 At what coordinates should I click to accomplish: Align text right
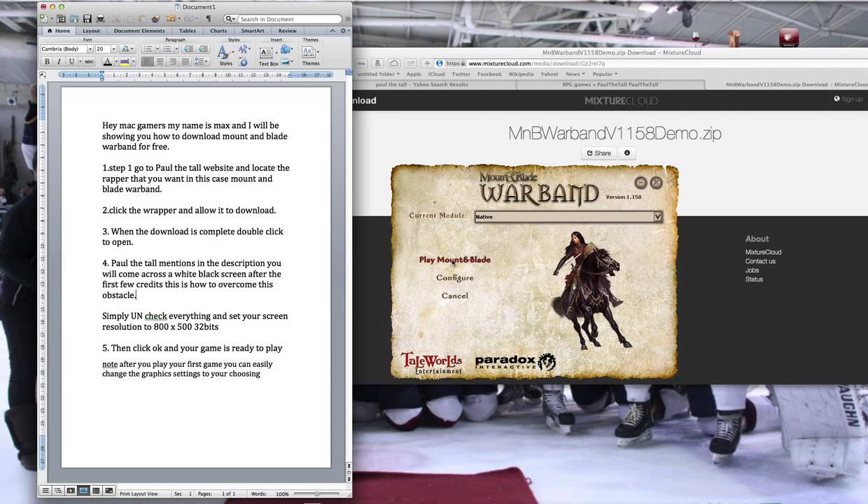173,62
